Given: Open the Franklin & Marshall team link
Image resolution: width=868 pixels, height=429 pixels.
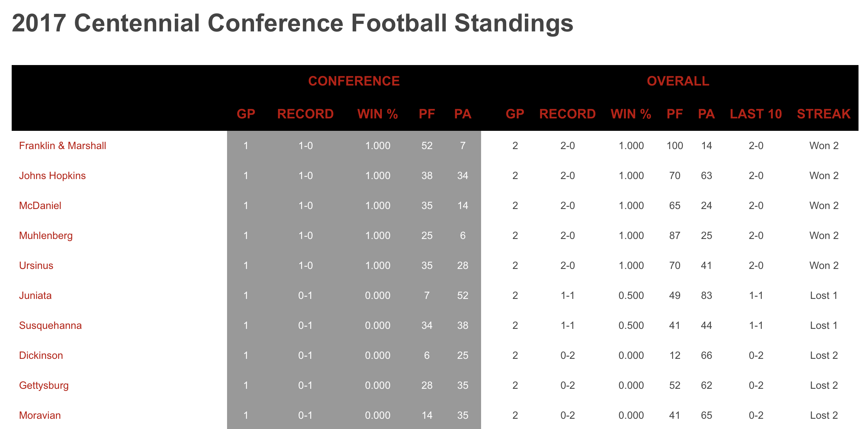Looking at the screenshot, I should 62,146.
